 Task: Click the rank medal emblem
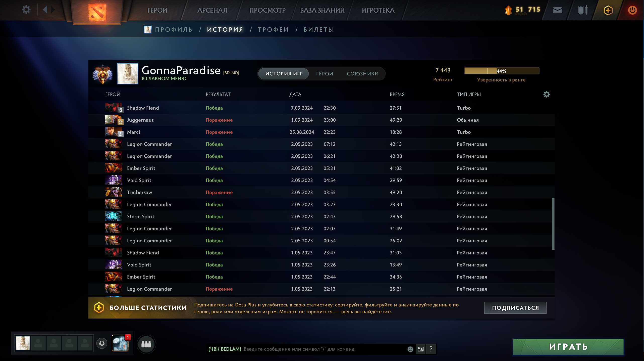tap(102, 74)
